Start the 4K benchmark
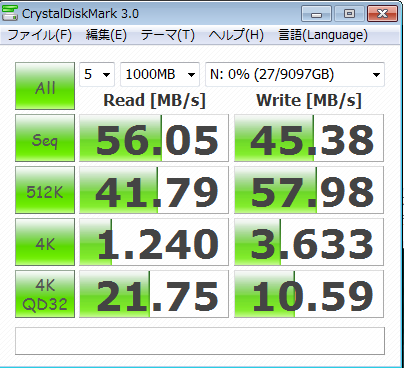 [45, 242]
